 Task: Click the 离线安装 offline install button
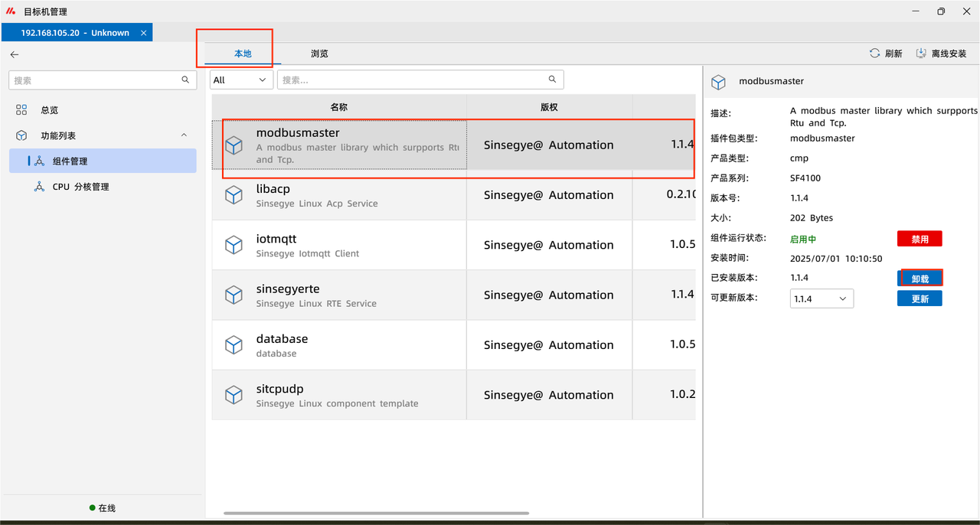[941, 54]
